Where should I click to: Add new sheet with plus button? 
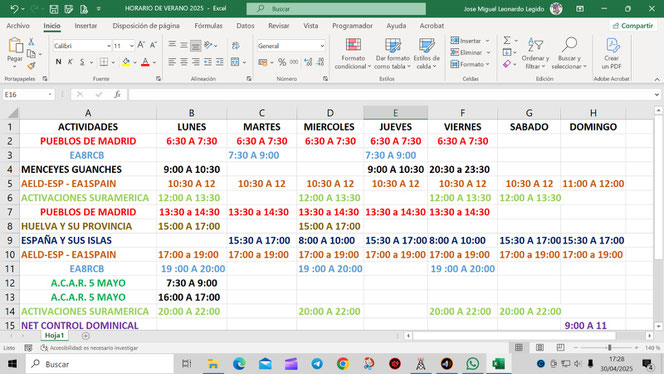coord(86,336)
